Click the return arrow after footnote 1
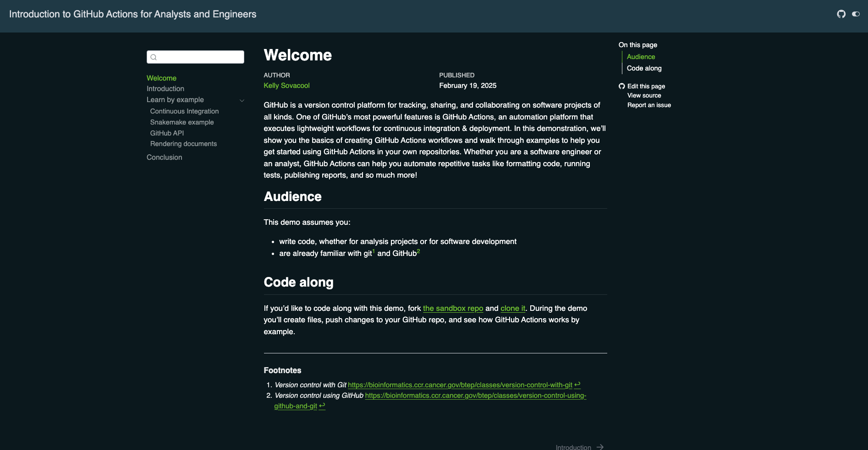Image resolution: width=868 pixels, height=450 pixels. click(577, 385)
